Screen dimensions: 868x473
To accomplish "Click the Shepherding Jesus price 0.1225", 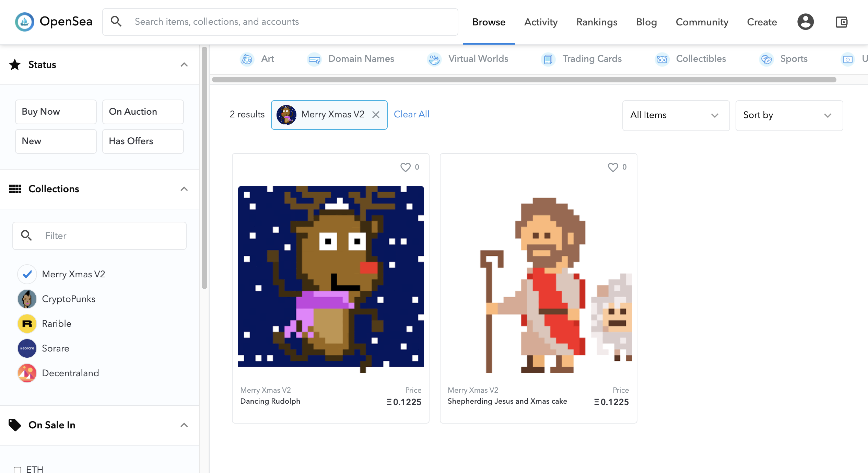I will [x=612, y=402].
